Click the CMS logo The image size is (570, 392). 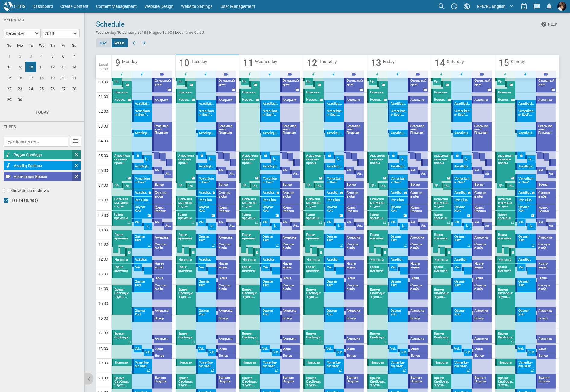14,6
